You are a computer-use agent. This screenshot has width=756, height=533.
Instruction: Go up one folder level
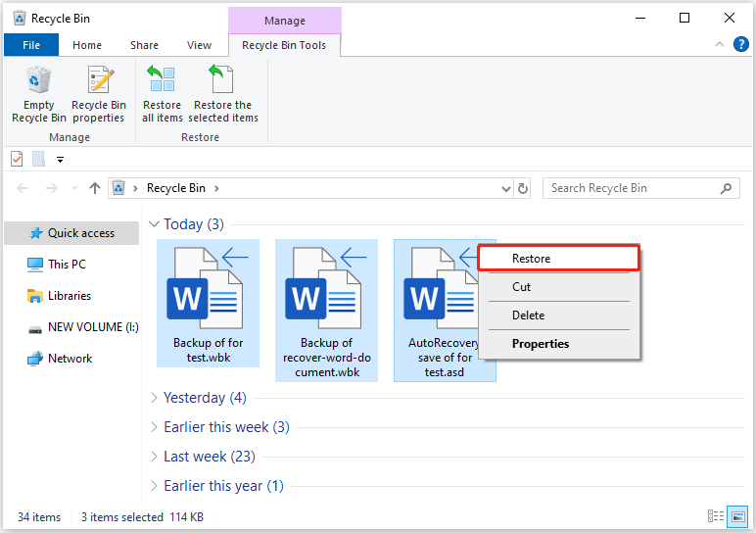95,188
